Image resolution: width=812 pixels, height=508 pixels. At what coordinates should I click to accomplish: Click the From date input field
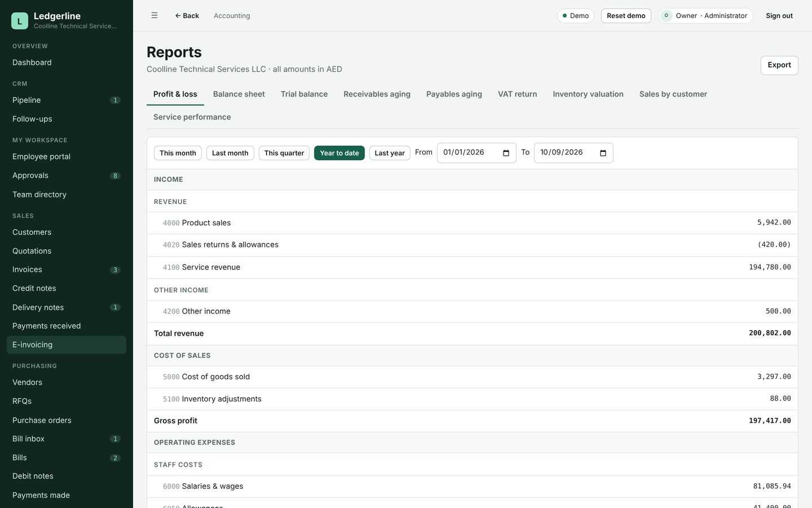[x=476, y=153]
